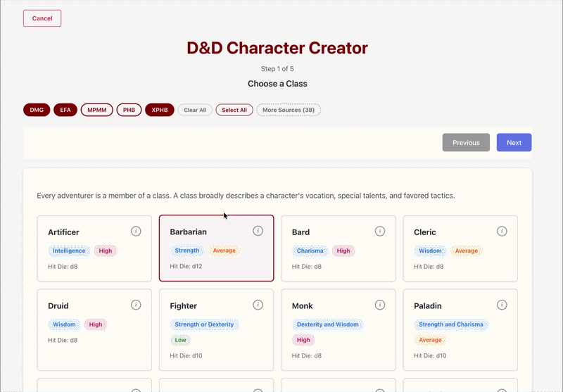
Task: Click Hit Die: d12 text
Action: pos(186,266)
